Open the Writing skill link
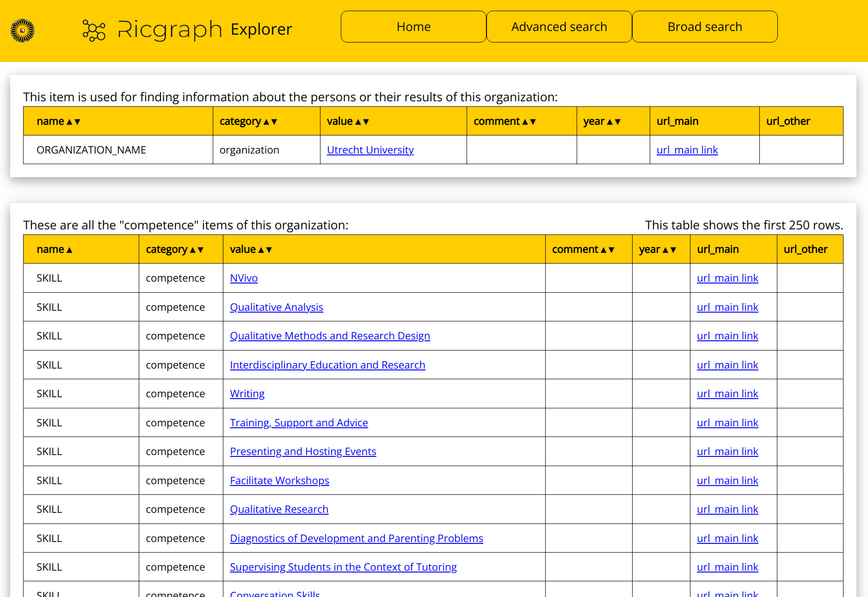 (x=247, y=394)
